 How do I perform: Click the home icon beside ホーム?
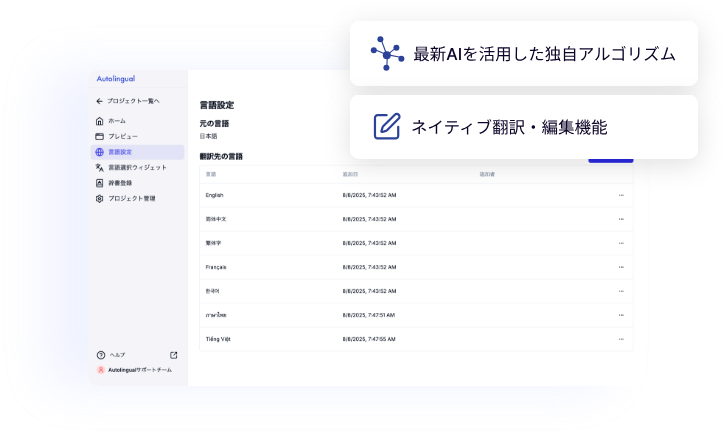[x=99, y=120]
